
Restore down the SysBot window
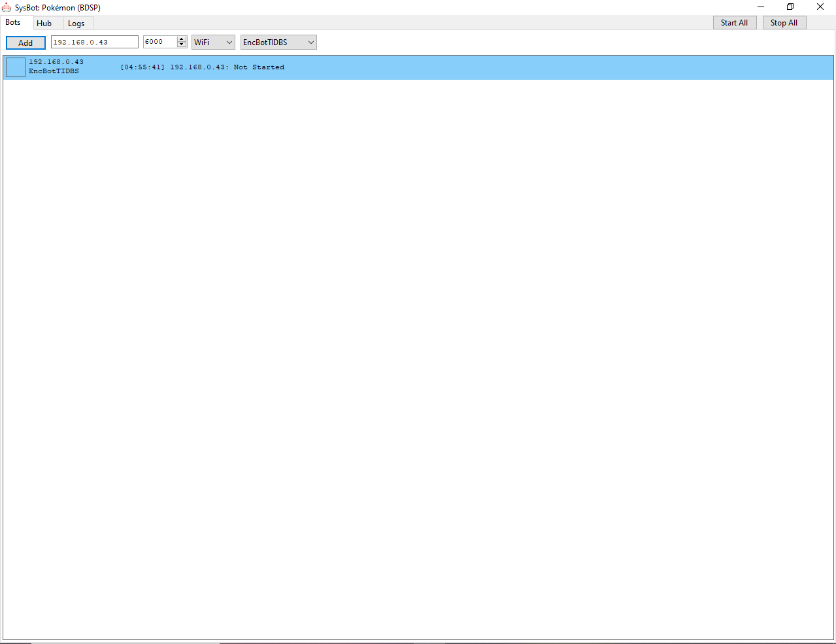[790, 7]
